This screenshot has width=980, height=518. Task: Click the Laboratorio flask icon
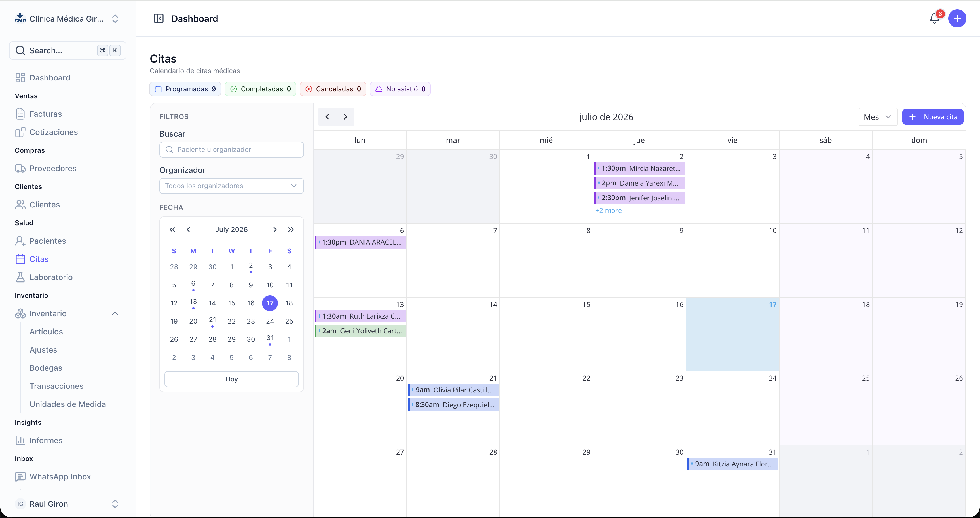tap(20, 277)
